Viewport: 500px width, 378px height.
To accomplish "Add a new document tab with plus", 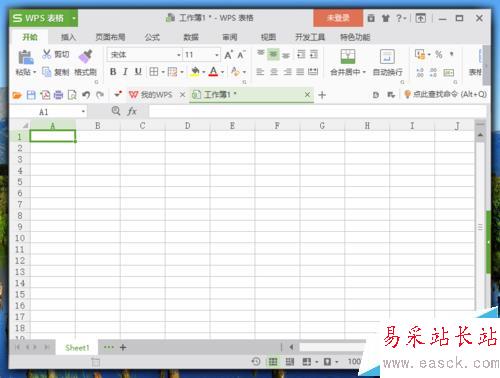I will click(322, 95).
